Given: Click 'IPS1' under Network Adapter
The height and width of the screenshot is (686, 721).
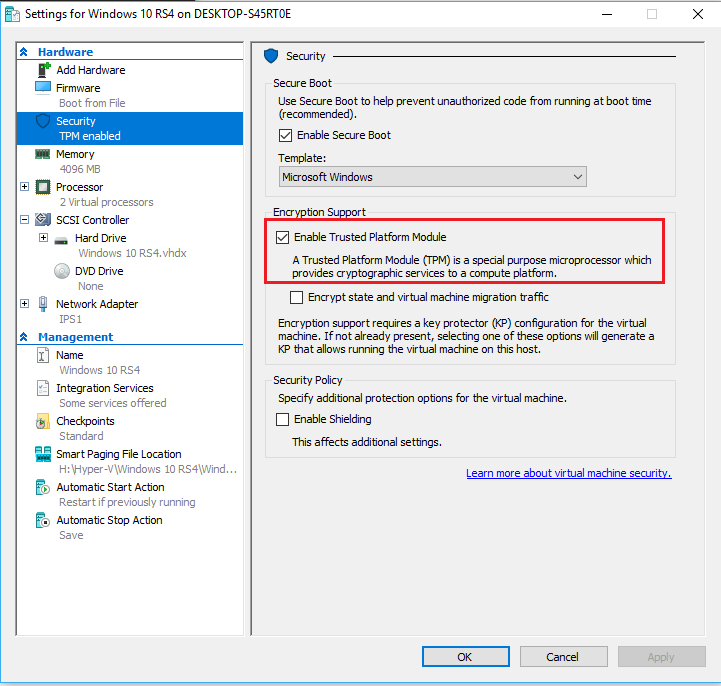Looking at the screenshot, I should point(70,319).
